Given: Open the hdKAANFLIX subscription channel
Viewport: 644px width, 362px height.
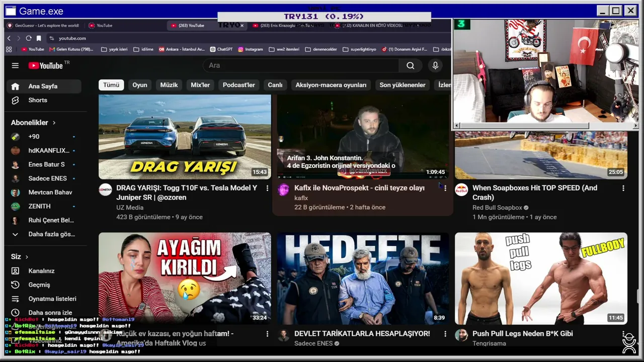Looking at the screenshot, I should [44, 150].
